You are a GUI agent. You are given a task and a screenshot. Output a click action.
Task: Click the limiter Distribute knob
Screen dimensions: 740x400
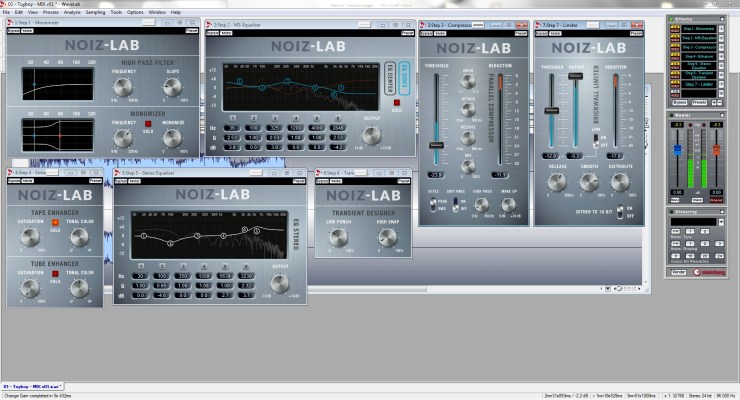click(x=620, y=182)
